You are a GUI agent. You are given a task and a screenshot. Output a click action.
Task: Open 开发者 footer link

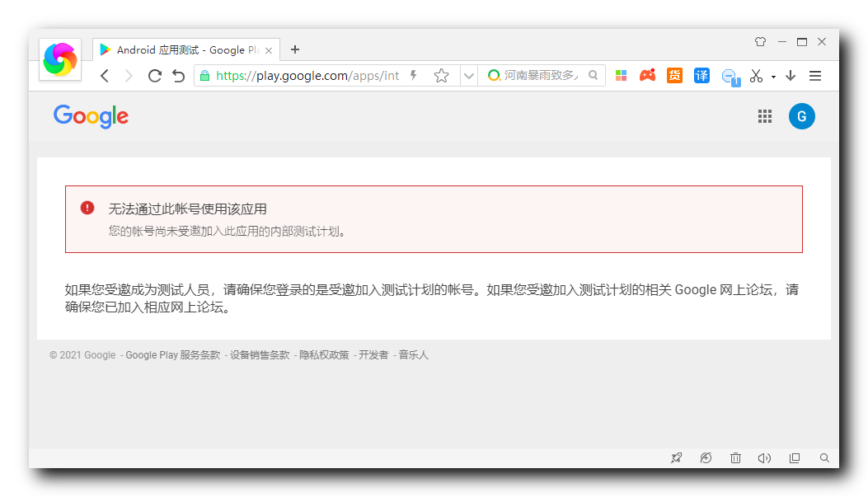point(373,354)
